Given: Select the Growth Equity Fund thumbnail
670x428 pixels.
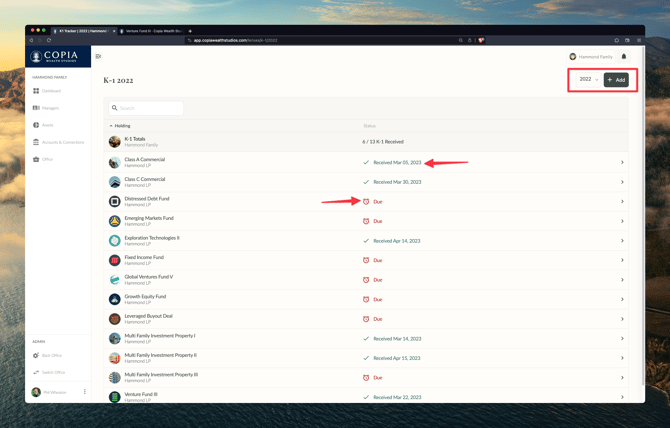Looking at the screenshot, I should 115,299.
